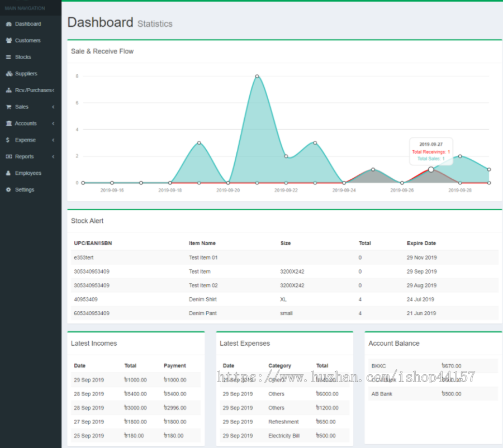Click the Item Name column header
This screenshot has height=448, width=503.
coord(202,243)
